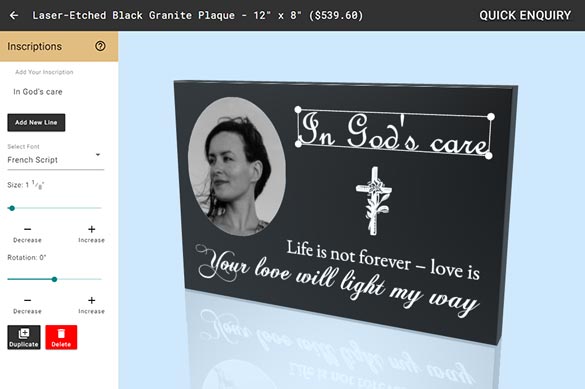Image resolution: width=585 pixels, height=389 pixels.
Task: Open the Inscriptions help question mark icon
Action: [100, 46]
